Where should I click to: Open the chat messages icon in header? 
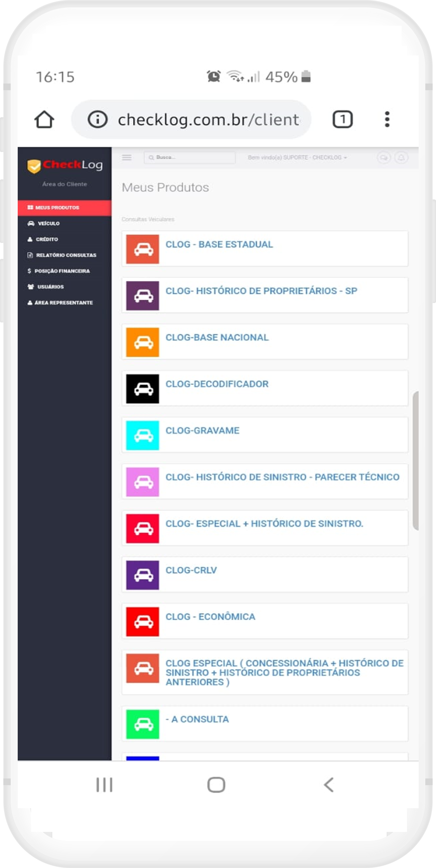tap(384, 157)
